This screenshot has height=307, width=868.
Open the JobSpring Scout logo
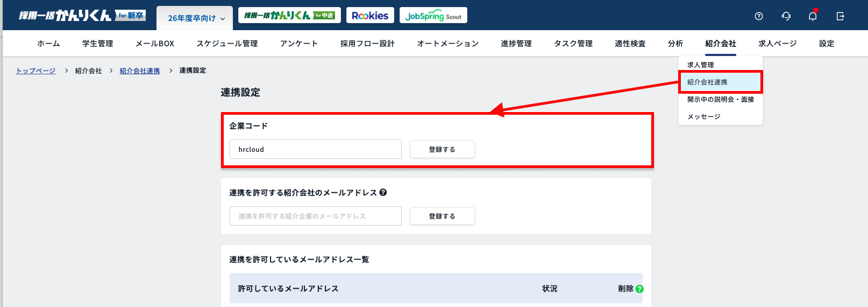point(433,16)
